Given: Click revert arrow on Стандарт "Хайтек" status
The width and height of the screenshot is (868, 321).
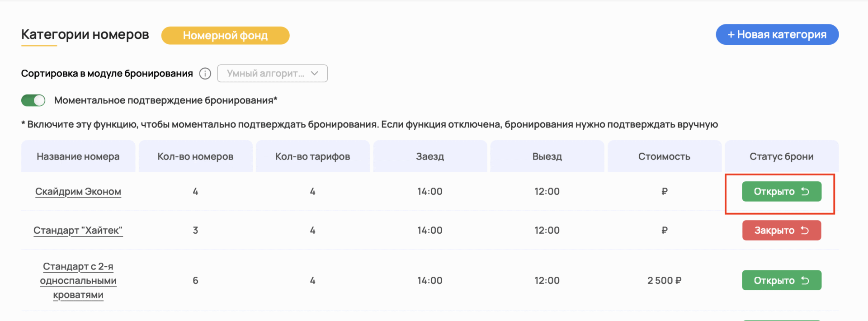Looking at the screenshot, I should click(805, 231).
